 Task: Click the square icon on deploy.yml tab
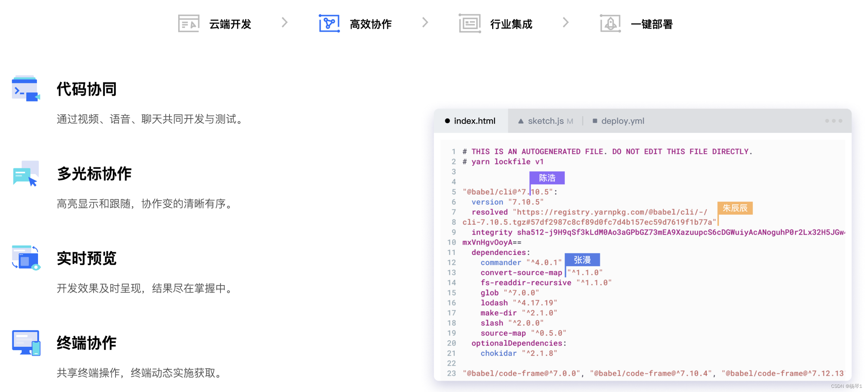595,121
